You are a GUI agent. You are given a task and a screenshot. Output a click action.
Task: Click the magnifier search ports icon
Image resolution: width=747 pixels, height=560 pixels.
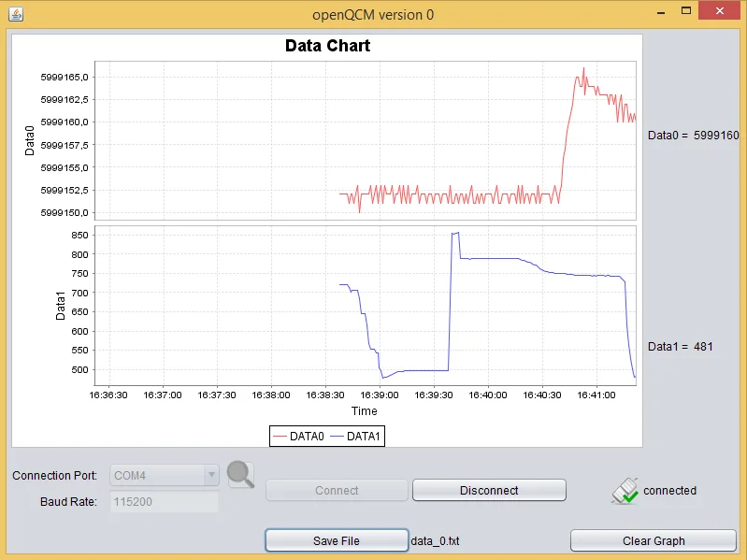(x=240, y=475)
